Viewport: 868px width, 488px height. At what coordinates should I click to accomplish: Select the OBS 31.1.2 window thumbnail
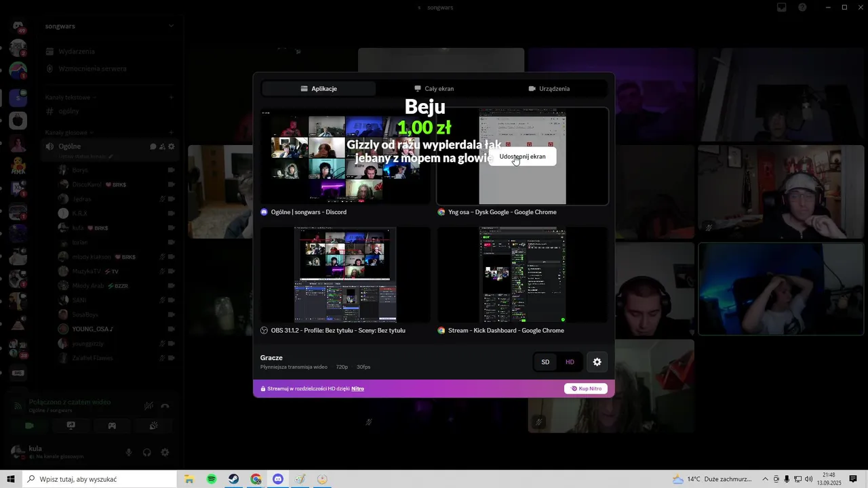(345, 274)
